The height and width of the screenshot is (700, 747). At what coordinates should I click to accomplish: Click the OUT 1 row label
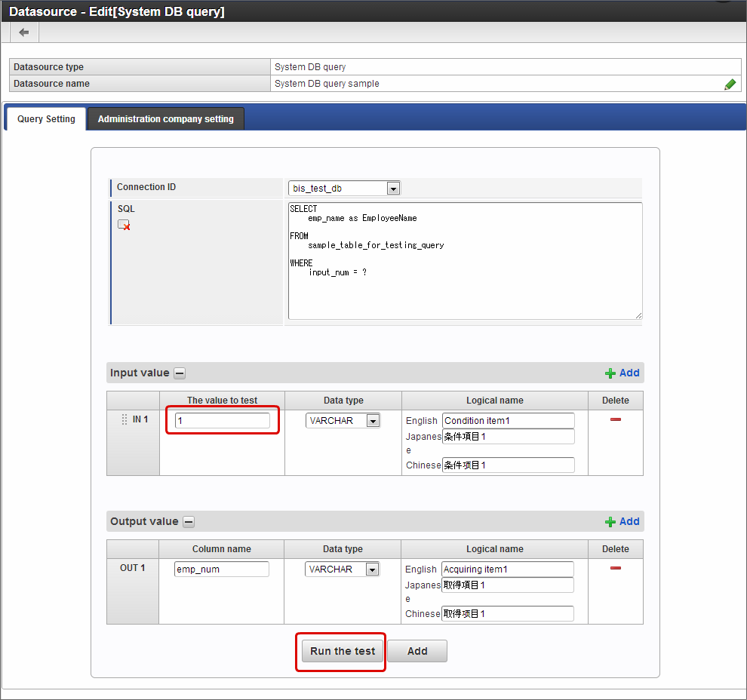133,568
